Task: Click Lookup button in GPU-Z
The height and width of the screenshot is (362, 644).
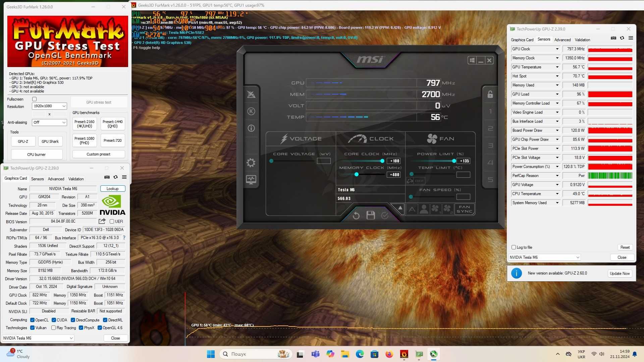Action: [x=113, y=189]
